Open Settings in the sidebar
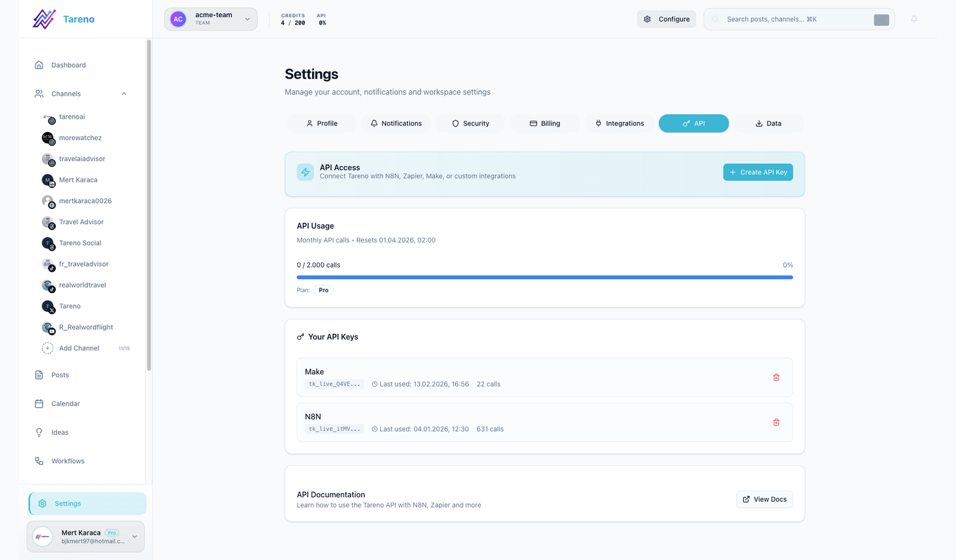The image size is (956, 560). click(x=87, y=503)
